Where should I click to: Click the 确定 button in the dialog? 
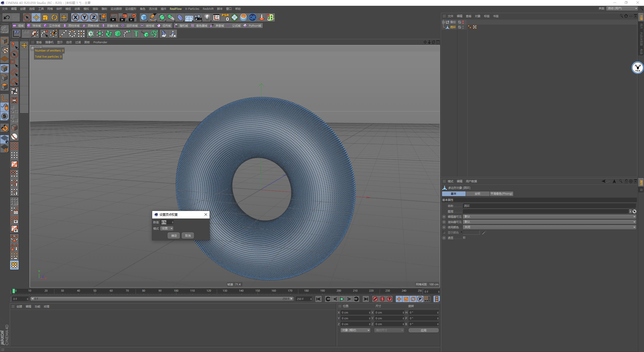pos(174,236)
